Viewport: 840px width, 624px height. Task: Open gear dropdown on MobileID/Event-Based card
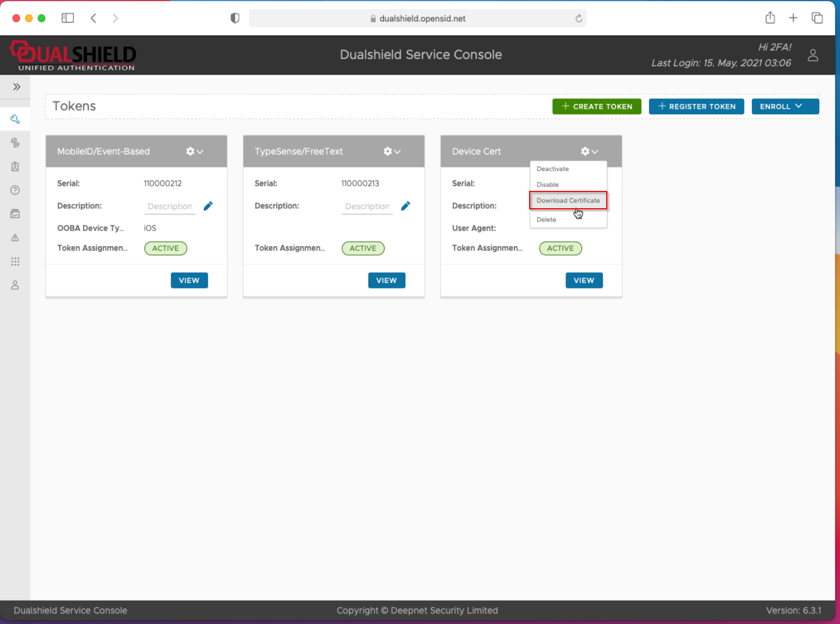(194, 151)
